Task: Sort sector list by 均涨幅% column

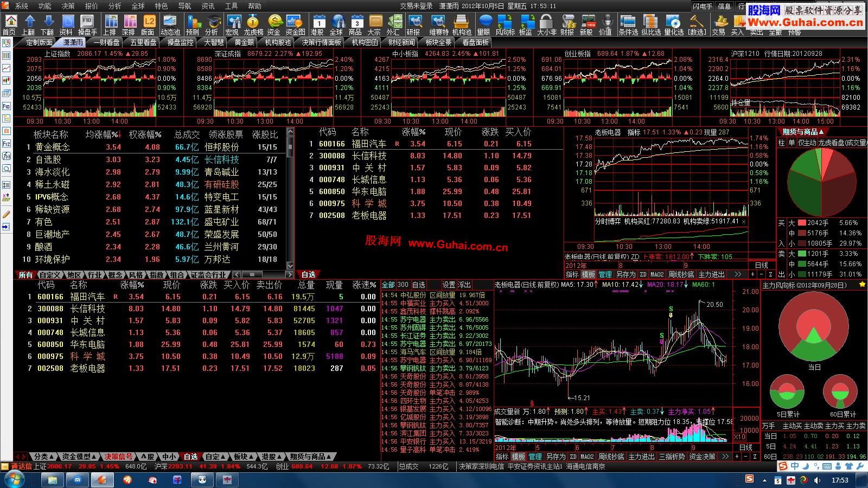Action: click(x=103, y=134)
